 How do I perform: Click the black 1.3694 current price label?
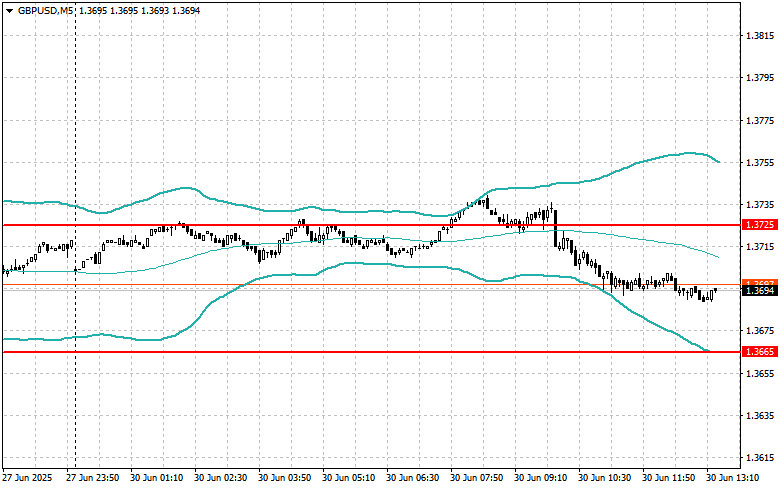760,291
